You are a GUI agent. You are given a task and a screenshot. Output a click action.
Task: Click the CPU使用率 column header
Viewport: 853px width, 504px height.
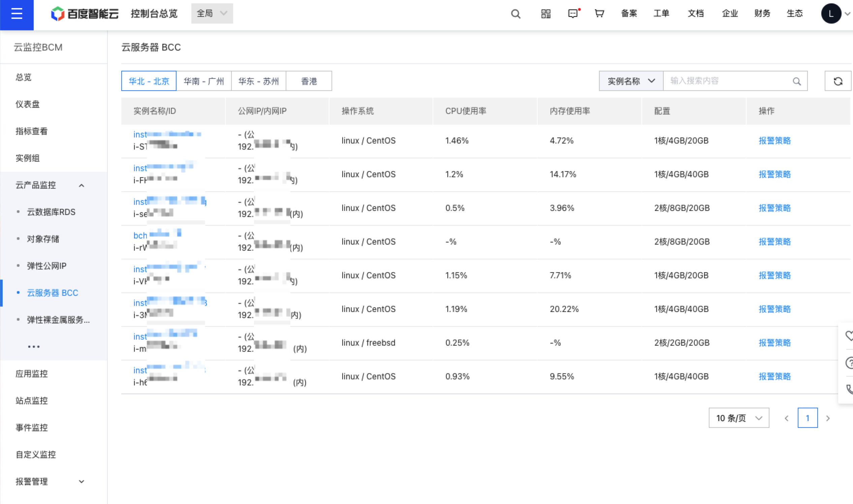click(466, 111)
